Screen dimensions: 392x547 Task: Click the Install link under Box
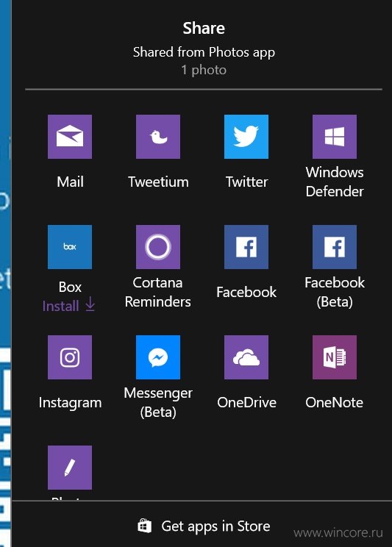point(61,306)
